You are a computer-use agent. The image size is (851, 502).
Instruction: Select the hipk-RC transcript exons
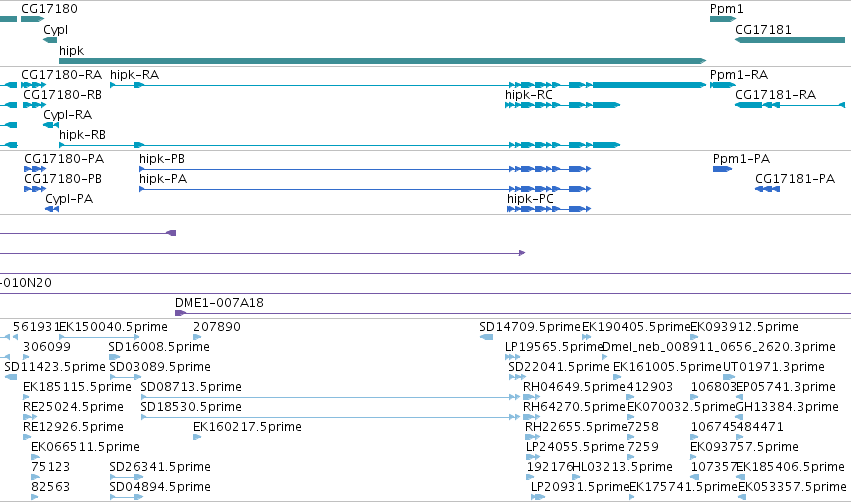pyautogui.click(x=562, y=105)
